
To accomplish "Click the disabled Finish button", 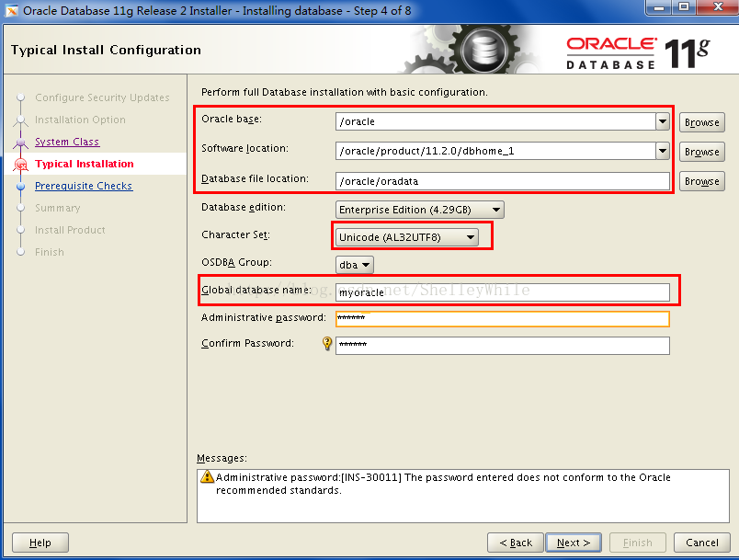I will tap(638, 543).
